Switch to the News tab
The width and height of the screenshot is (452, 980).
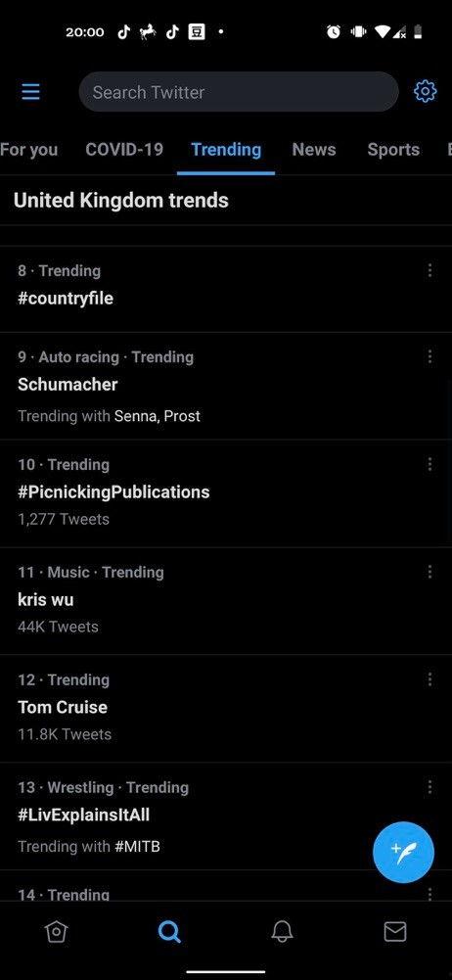coord(314,150)
